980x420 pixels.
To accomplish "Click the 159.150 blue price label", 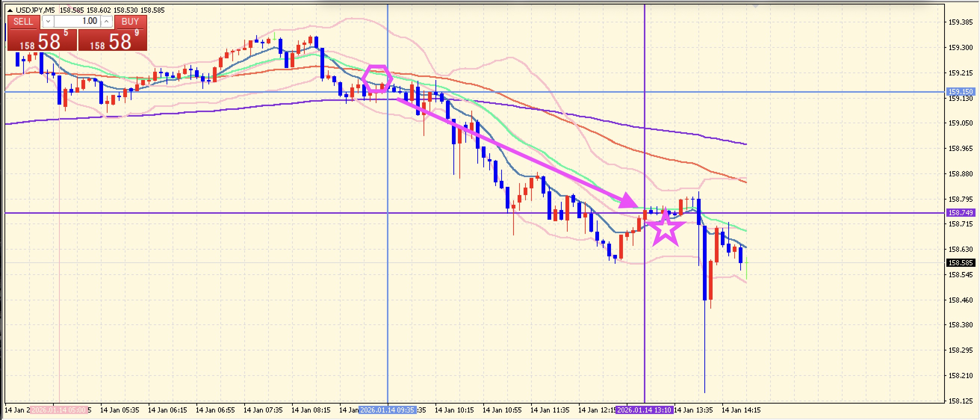I will [960, 92].
